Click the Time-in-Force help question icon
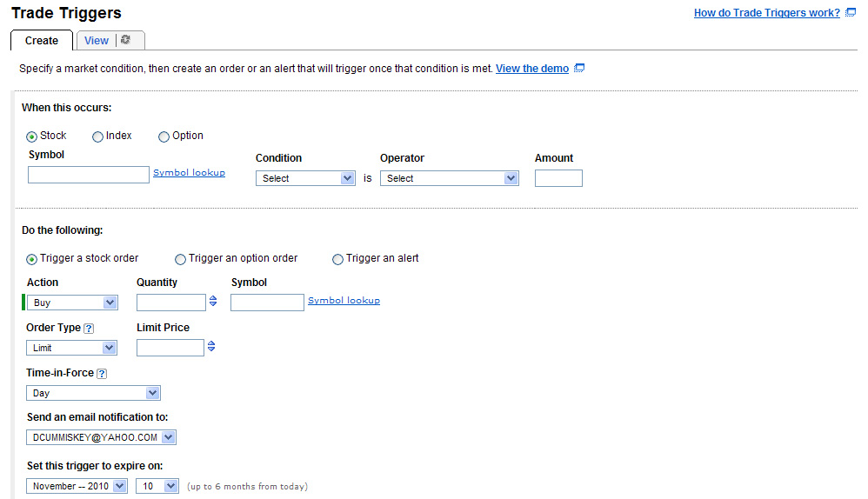Viewport: 868px width, 499px height. [102, 374]
